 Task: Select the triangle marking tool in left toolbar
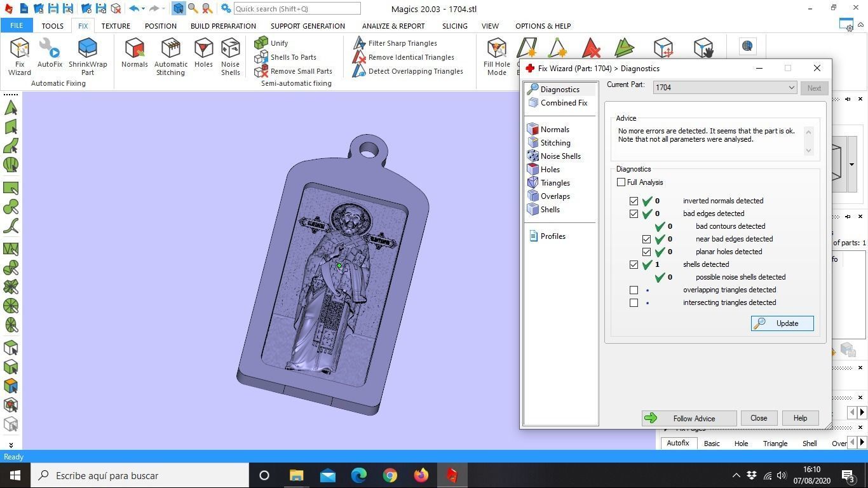coord(11,107)
